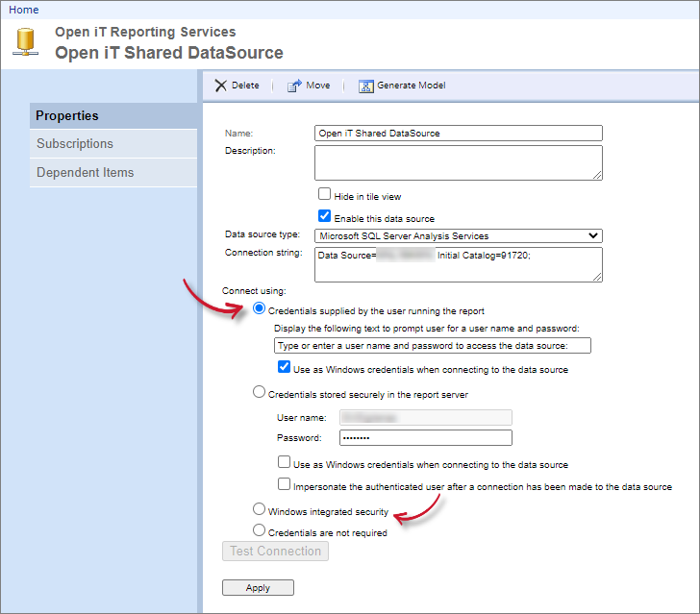Click the Open iT Shared DataSource page title

tap(169, 53)
